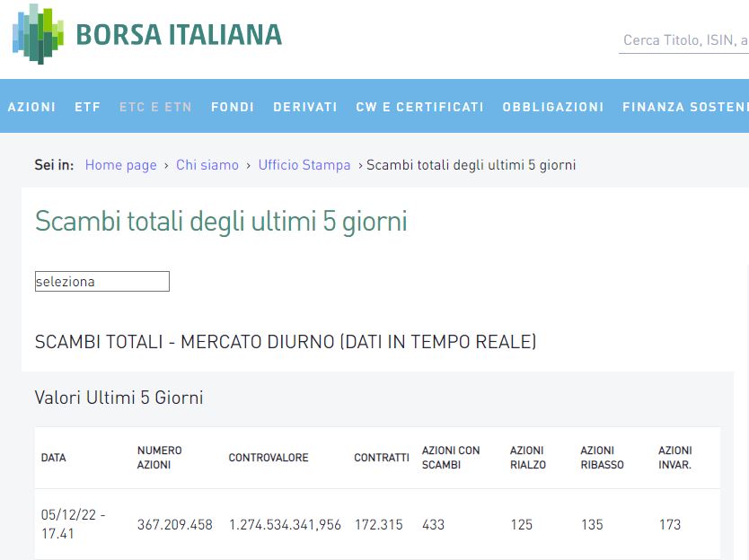749x560 pixels.
Task: Open the FONDI navigation item
Action: point(233,107)
